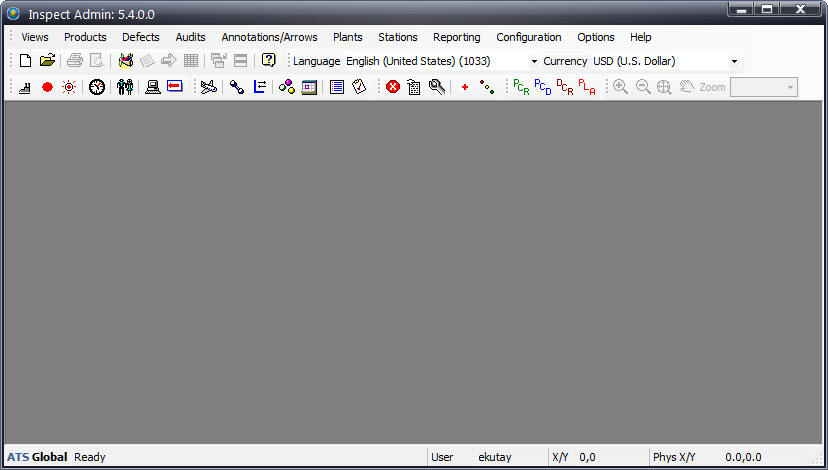
Task: Open the Zoom level combo box
Action: pyautogui.click(x=764, y=87)
